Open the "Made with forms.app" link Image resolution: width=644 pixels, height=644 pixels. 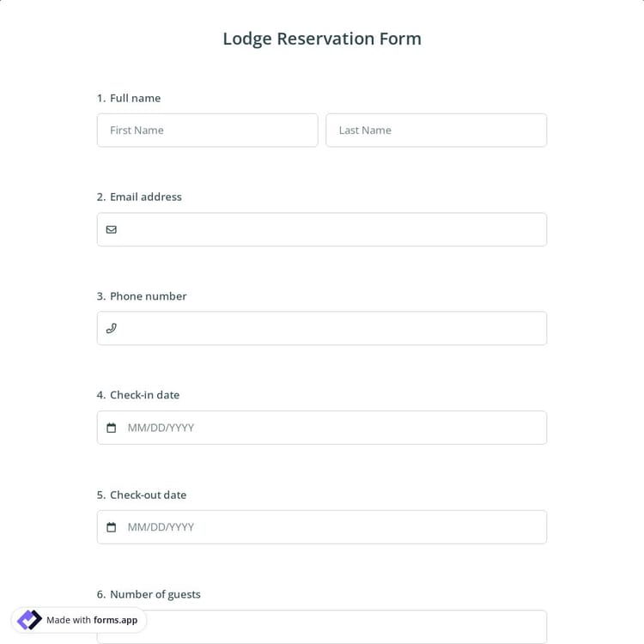tap(91, 620)
